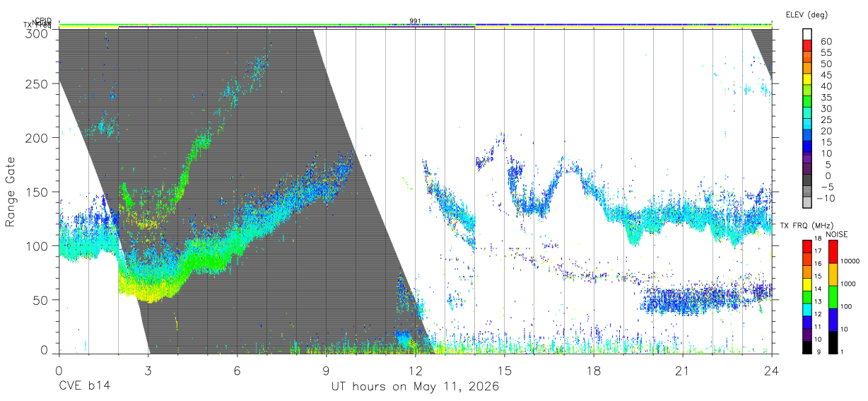The width and height of the screenshot is (868, 401).
Task: Click y-axis tick label '100'
Action: pos(37,246)
